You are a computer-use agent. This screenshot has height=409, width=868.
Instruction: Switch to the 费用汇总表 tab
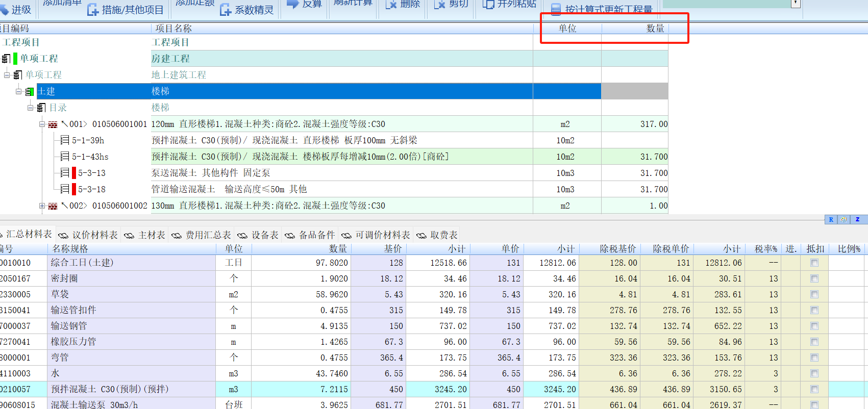coord(202,235)
